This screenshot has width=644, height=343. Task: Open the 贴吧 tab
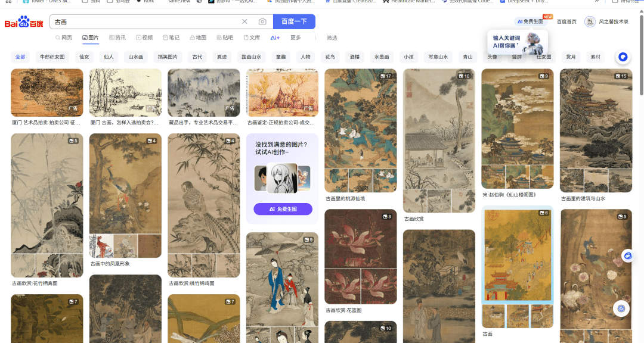coord(225,38)
